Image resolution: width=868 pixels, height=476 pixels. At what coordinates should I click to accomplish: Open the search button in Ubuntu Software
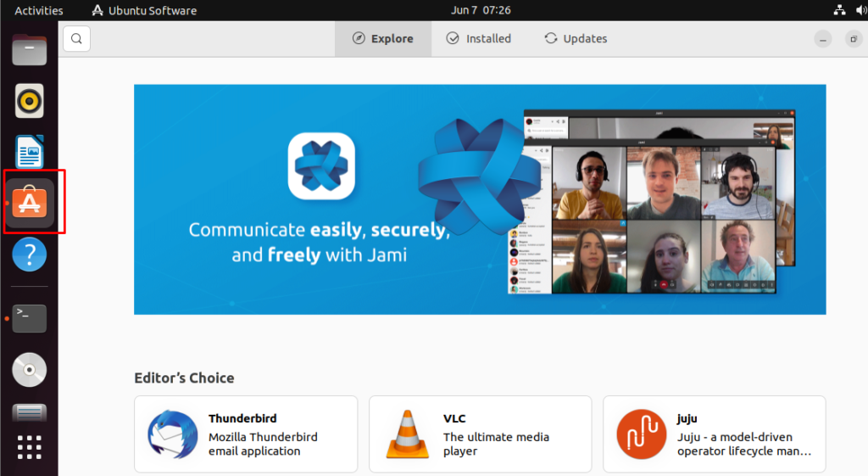click(76, 39)
